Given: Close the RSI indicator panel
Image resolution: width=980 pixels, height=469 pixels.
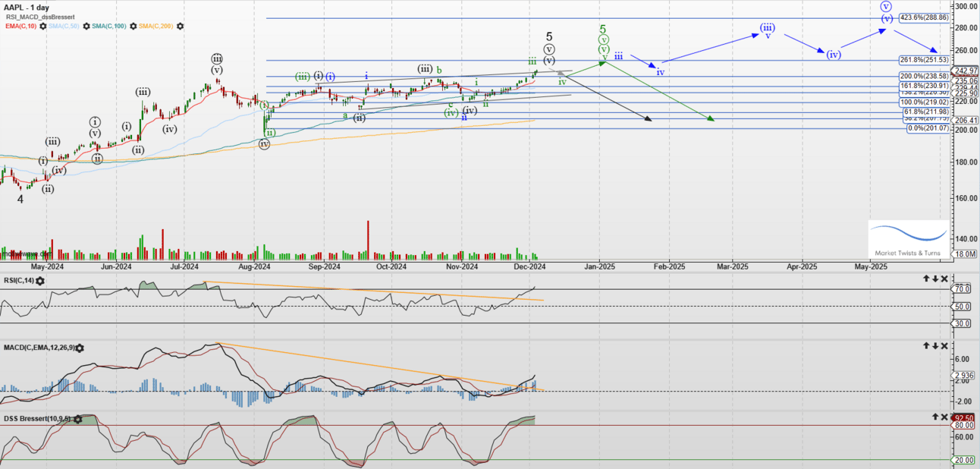Looking at the screenshot, I should [x=944, y=279].
